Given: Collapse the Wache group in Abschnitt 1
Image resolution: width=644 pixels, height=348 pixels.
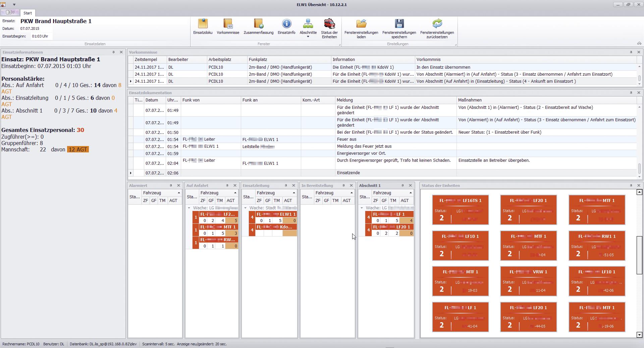Looking at the screenshot, I should (362, 208).
